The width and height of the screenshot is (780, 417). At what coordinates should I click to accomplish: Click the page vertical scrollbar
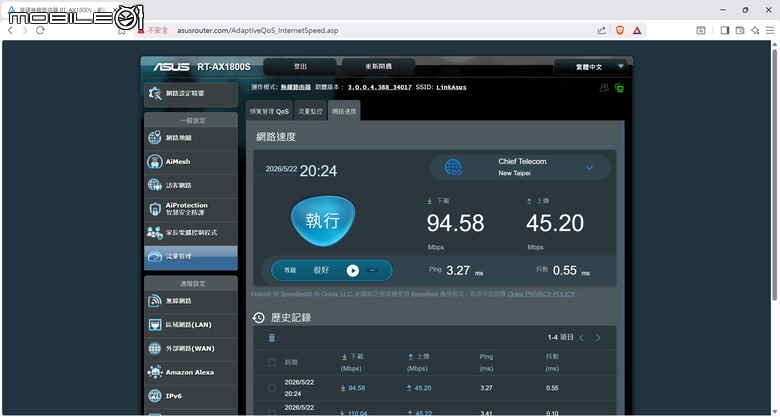tap(775, 172)
